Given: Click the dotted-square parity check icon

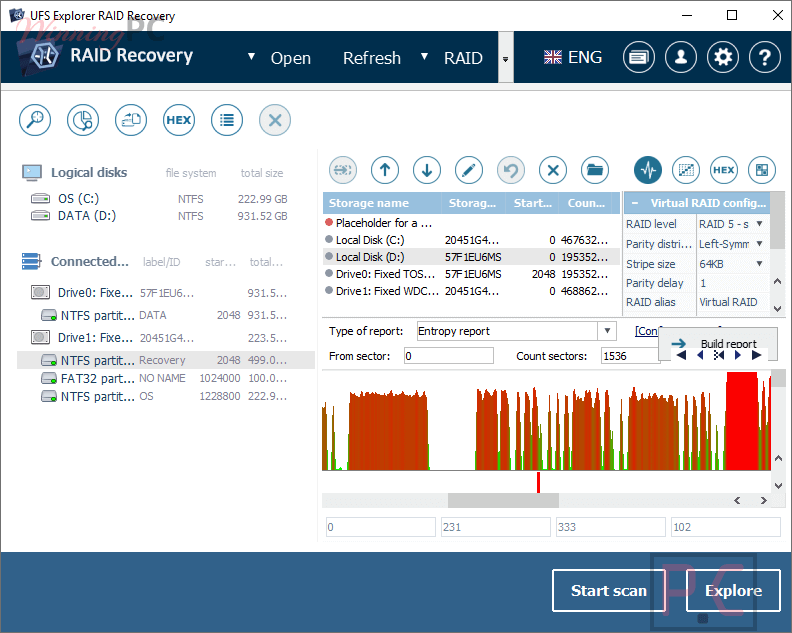Looking at the screenshot, I should (686, 170).
